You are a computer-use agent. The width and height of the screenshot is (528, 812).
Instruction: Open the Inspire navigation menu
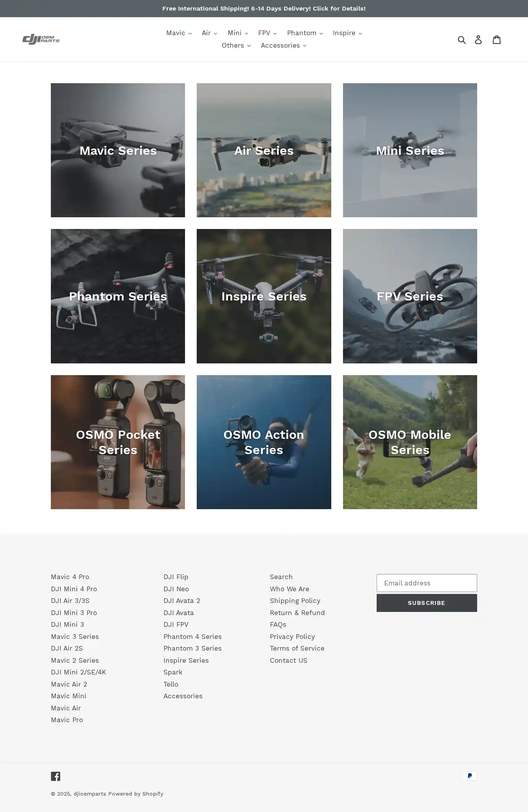tap(347, 33)
